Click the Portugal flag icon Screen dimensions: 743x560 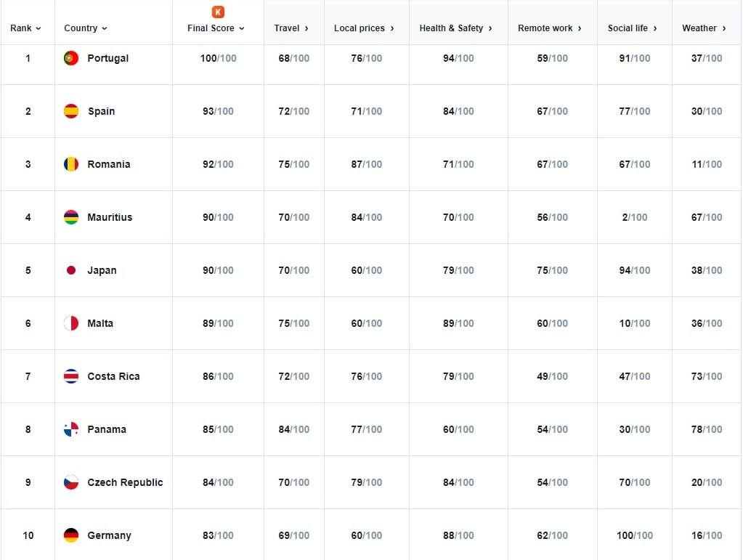(71, 58)
